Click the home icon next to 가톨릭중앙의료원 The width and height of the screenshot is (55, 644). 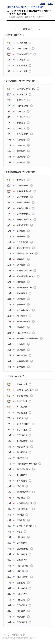[33, 49]
